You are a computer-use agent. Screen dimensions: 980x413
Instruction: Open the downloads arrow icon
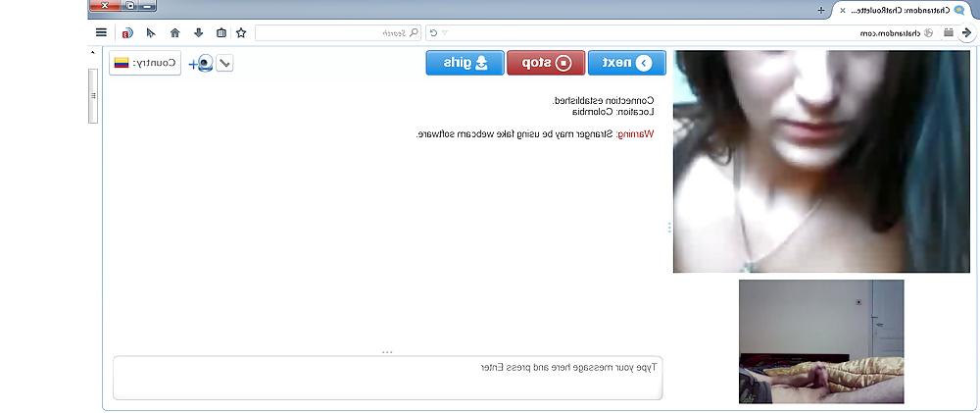click(x=198, y=32)
